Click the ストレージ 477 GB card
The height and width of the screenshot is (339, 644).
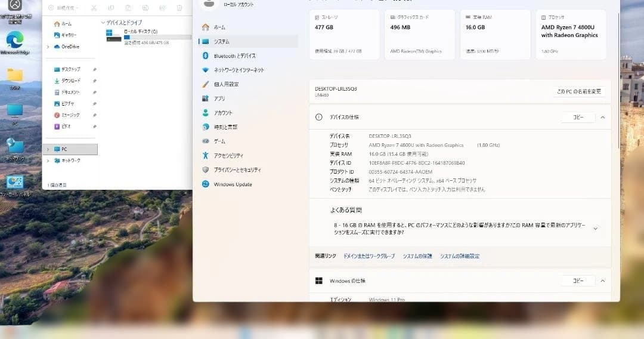[x=344, y=35]
